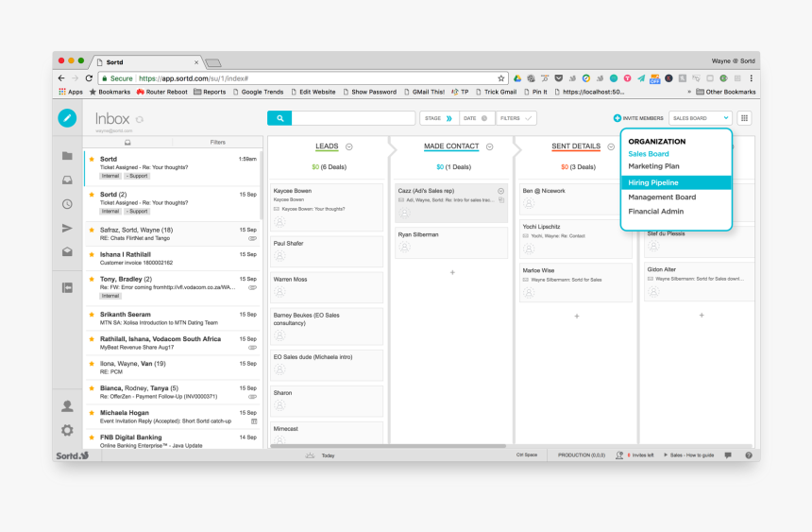Toggle star on Ishana I Rathilall email

pyautogui.click(x=92, y=254)
